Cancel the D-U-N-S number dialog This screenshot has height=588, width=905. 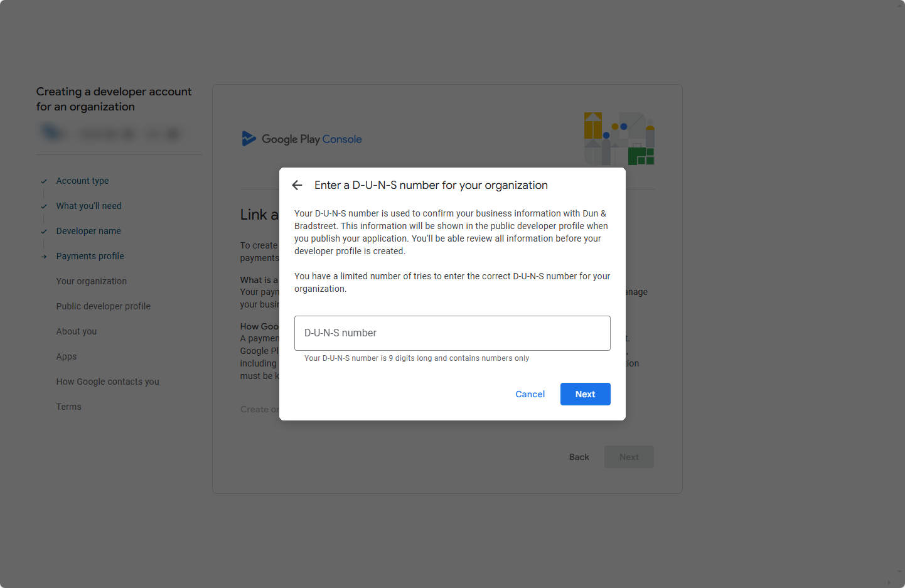click(x=530, y=394)
